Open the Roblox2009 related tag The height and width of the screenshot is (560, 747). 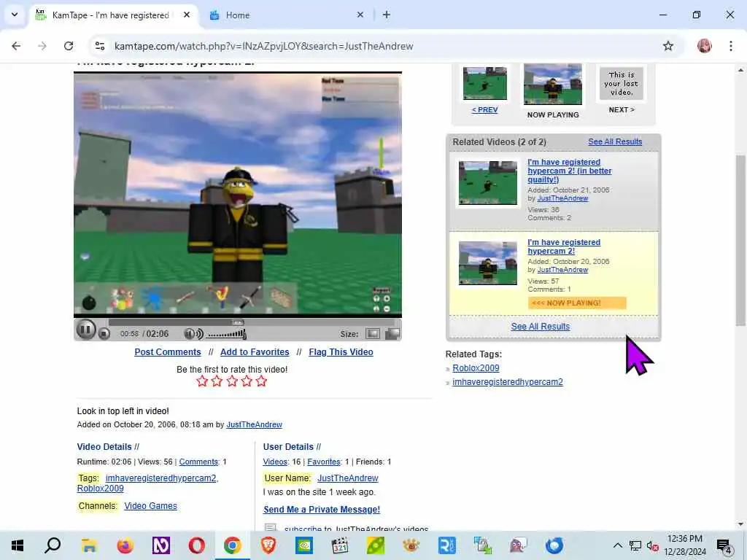[476, 367]
